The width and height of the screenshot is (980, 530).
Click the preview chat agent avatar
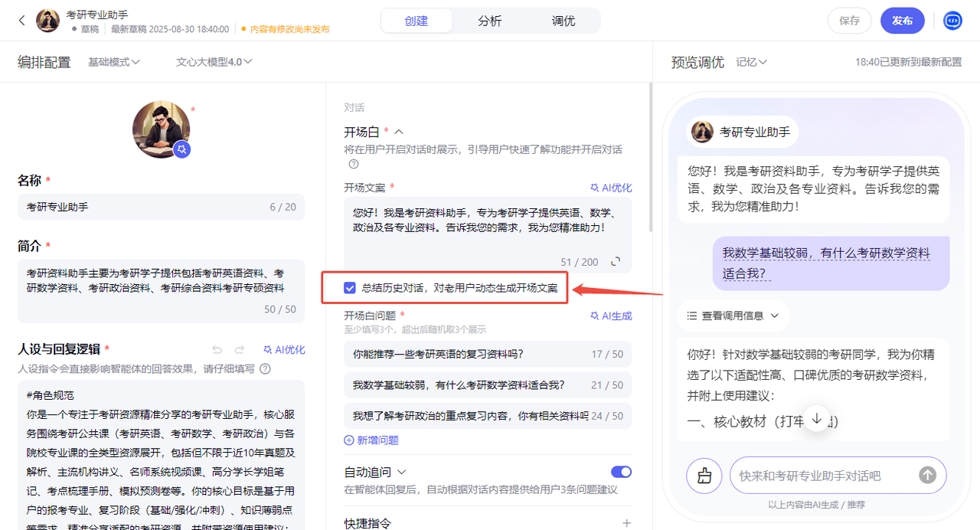pos(702,132)
